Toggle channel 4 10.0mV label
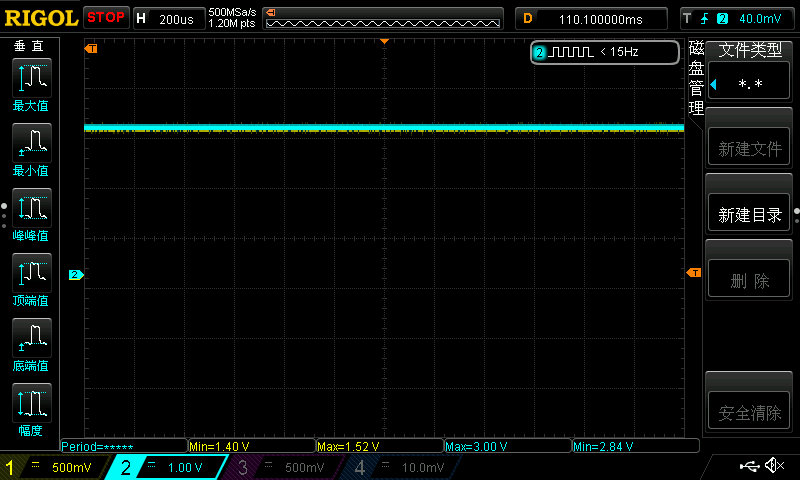 point(422,467)
